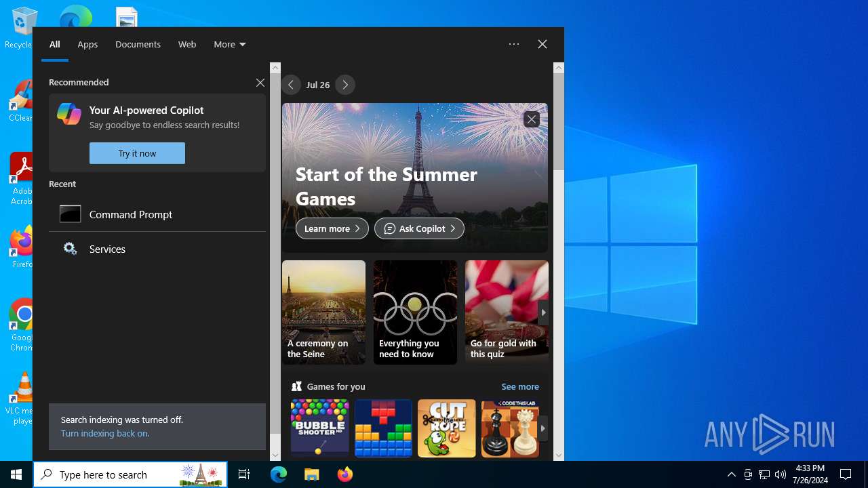Screen dimensions: 868x488
Task: Open Microsoft Edge desktop shortcut
Action: 75,15
